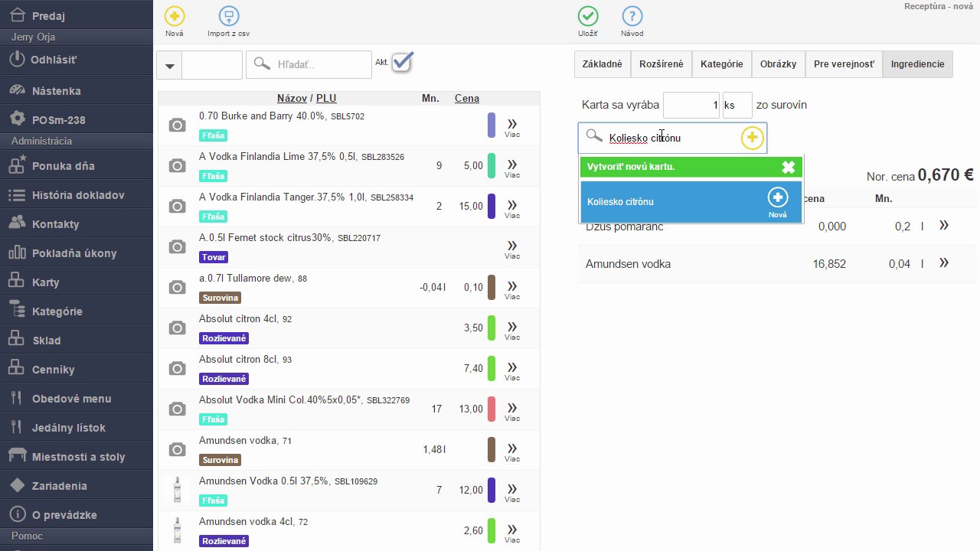The height and width of the screenshot is (551, 980).
Task: Click the Surovina tag under a.0.7l Tullamore dew
Action: click(220, 298)
